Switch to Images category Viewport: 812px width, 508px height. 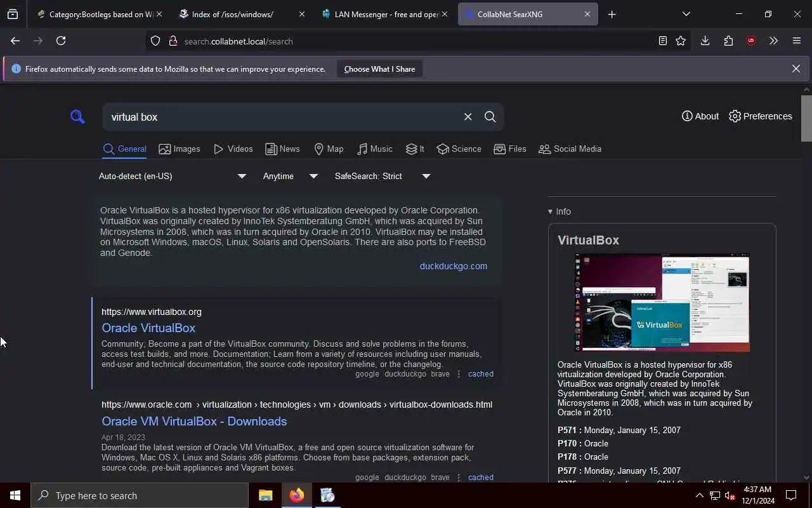[180, 149]
